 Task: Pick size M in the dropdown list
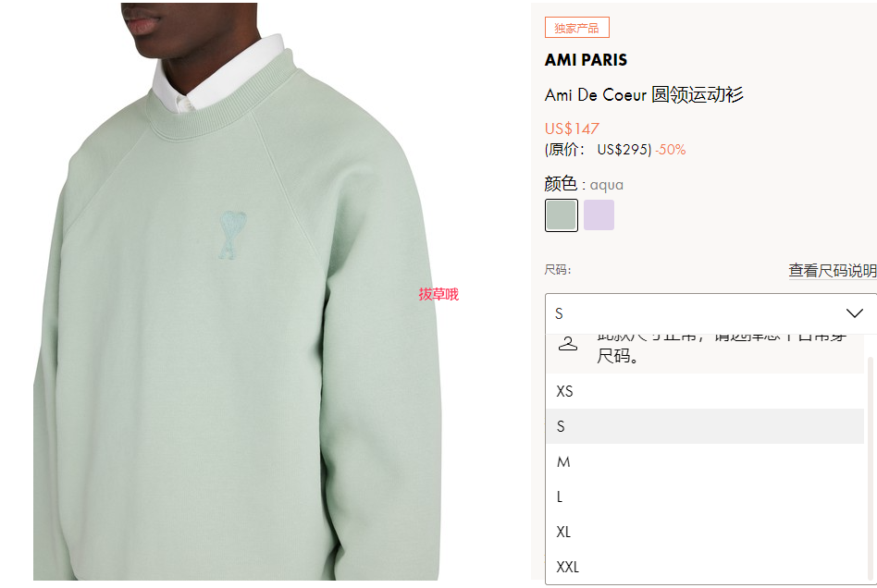pos(705,461)
